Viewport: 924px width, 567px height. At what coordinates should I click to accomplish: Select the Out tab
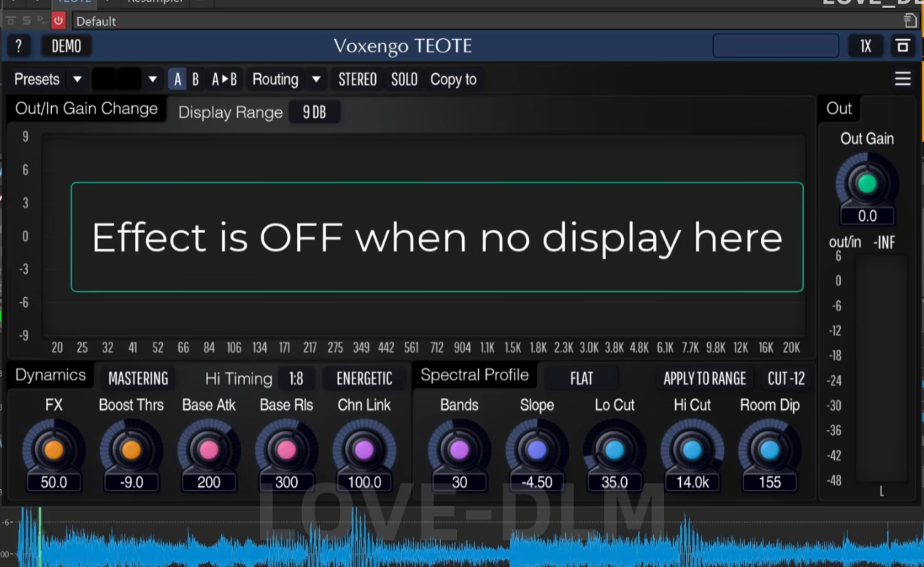click(839, 109)
